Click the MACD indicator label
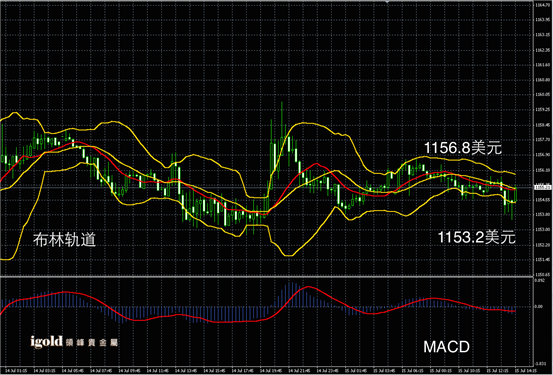Viewport: 553px width, 375px height. [x=446, y=347]
